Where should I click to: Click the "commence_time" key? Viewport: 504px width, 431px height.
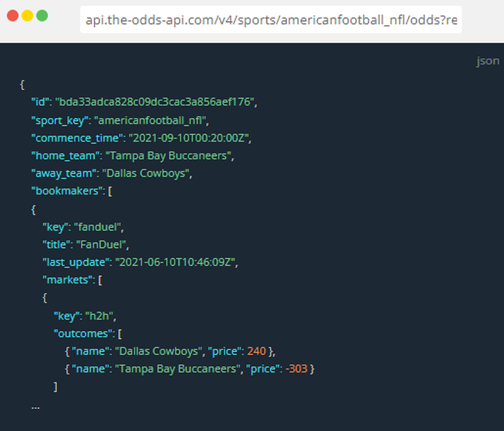[77, 138]
